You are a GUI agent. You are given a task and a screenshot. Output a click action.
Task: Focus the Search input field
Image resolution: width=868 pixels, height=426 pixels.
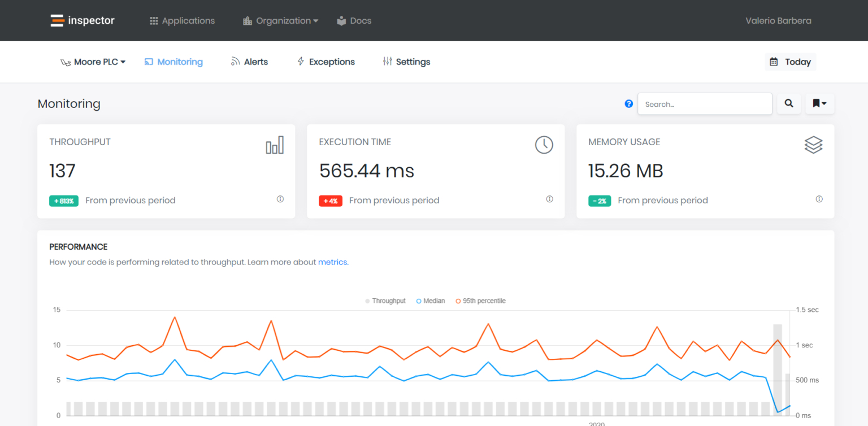[705, 104]
